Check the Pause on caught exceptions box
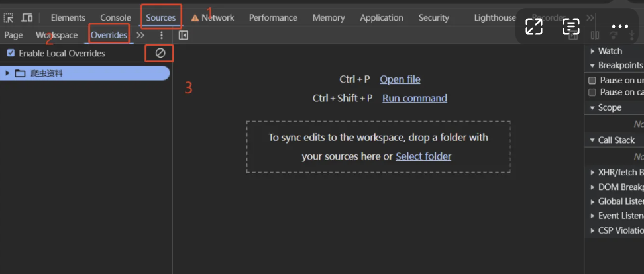644x274 pixels. click(x=592, y=92)
